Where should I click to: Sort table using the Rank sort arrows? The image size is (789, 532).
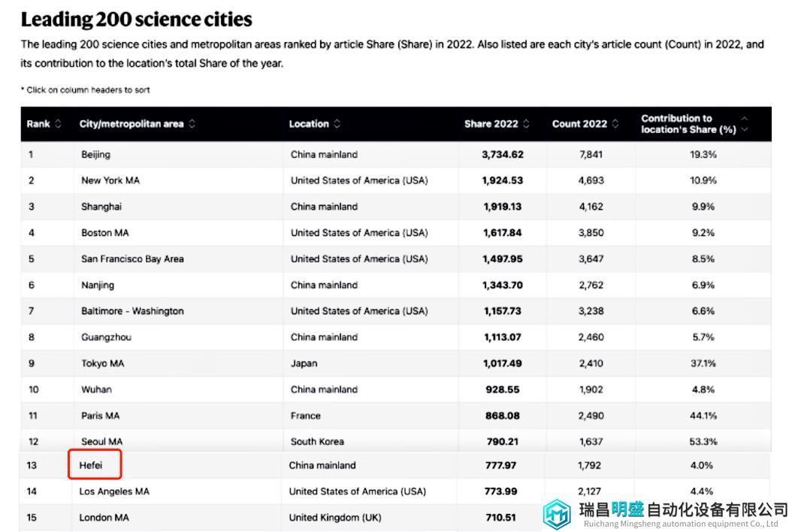click(59, 124)
